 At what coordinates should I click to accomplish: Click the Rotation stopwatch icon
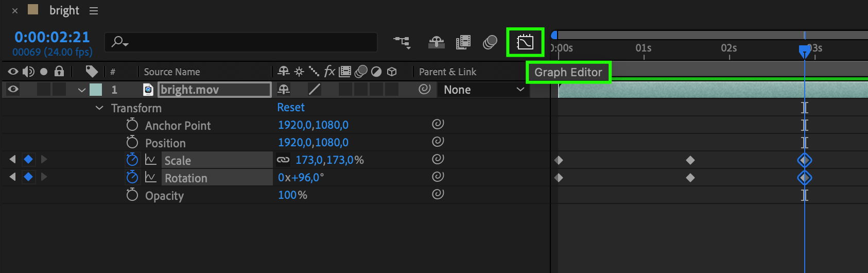132,177
